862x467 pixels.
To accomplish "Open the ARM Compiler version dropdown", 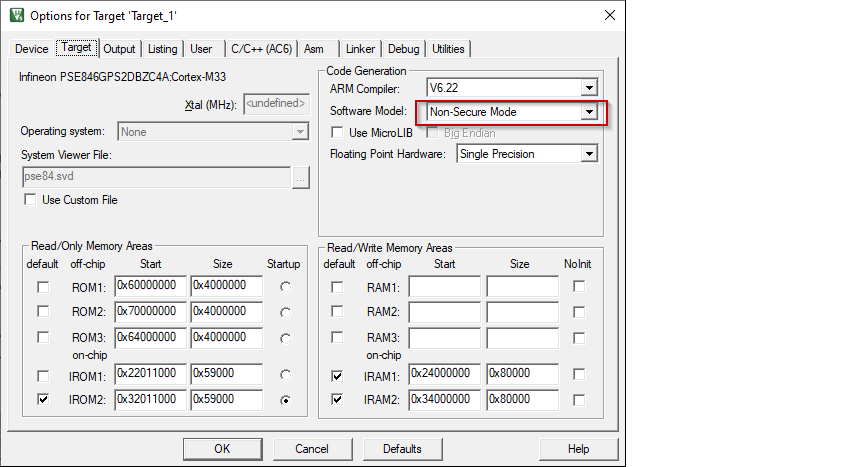I will point(589,88).
